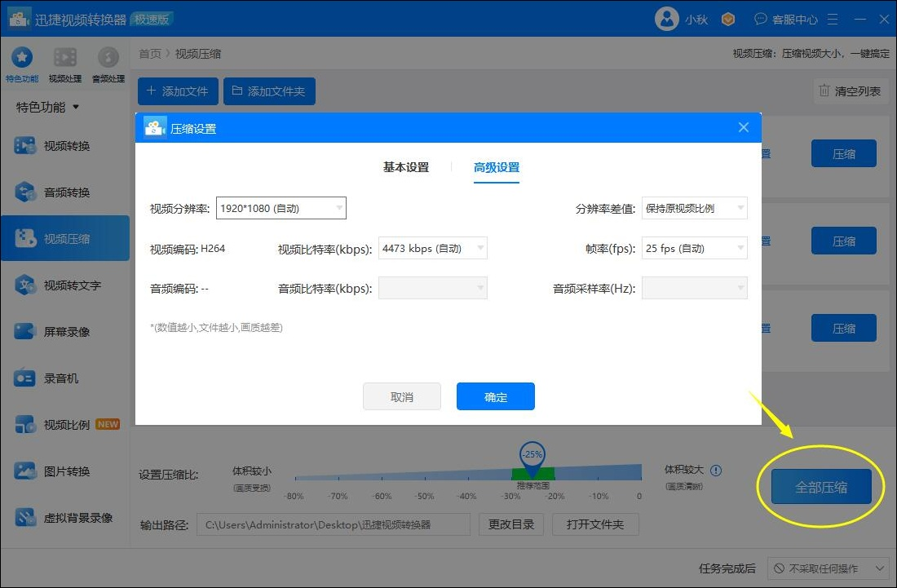Click the 打开文件夹 button
897x588 pixels.
pyautogui.click(x=595, y=524)
